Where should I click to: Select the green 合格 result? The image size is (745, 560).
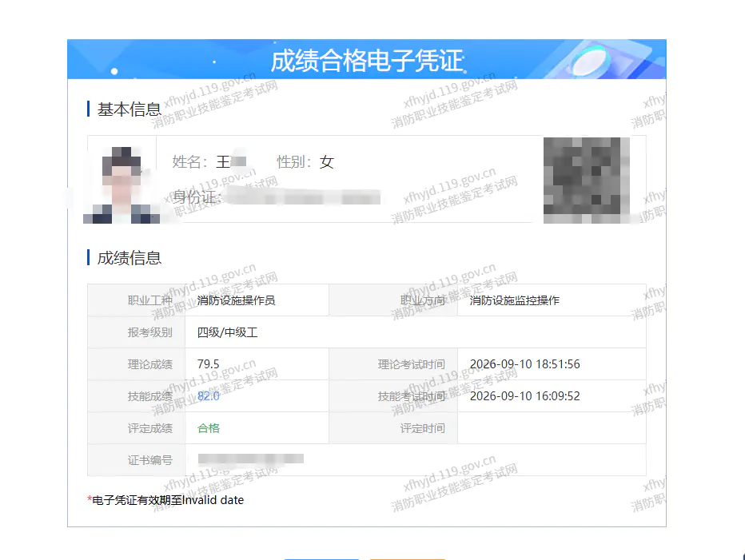(208, 428)
